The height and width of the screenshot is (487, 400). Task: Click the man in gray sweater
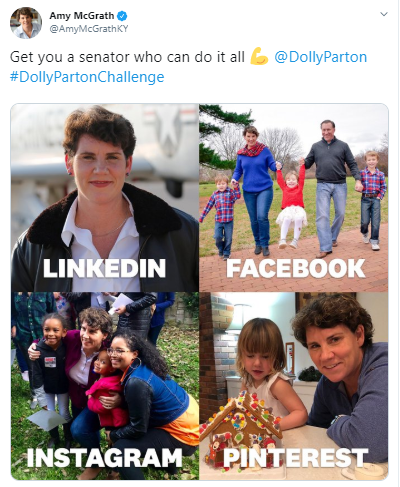click(330, 187)
